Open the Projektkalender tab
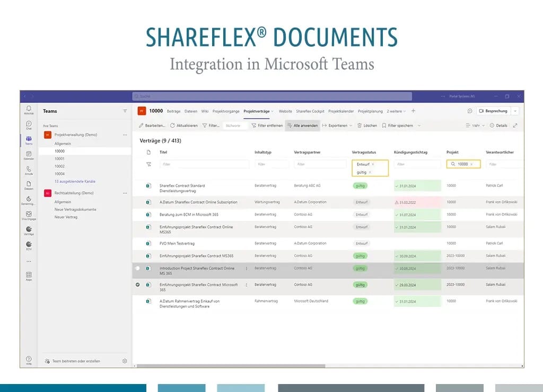 coord(341,111)
